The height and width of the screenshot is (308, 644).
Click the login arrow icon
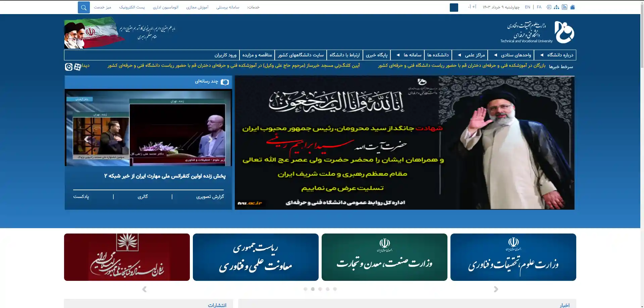tap(549, 7)
